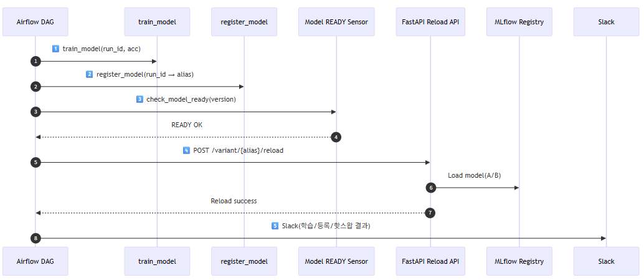This screenshot has width=644, height=280.
Task: Select the bottom train_model participant box
Action: (157, 261)
